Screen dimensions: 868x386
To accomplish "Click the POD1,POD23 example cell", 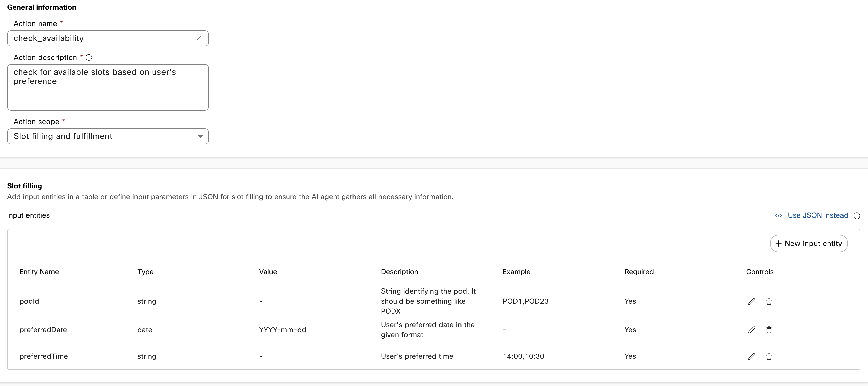I will click(x=525, y=301).
